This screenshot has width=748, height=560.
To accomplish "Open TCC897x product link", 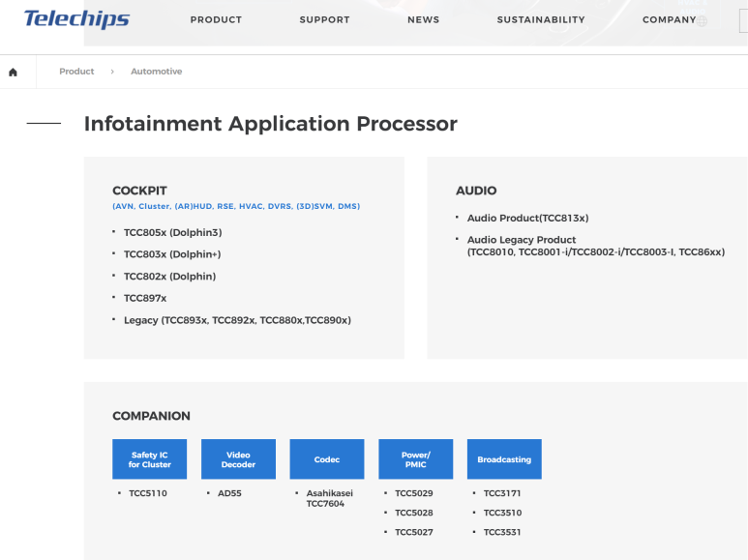I will point(145,299).
